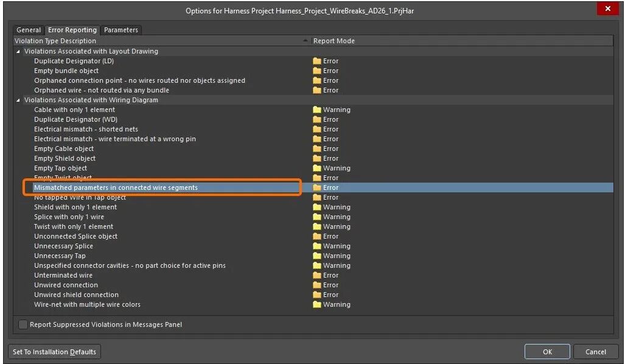
Task: Click the Warning icon for Unnecessary Splice
Action: pos(316,246)
